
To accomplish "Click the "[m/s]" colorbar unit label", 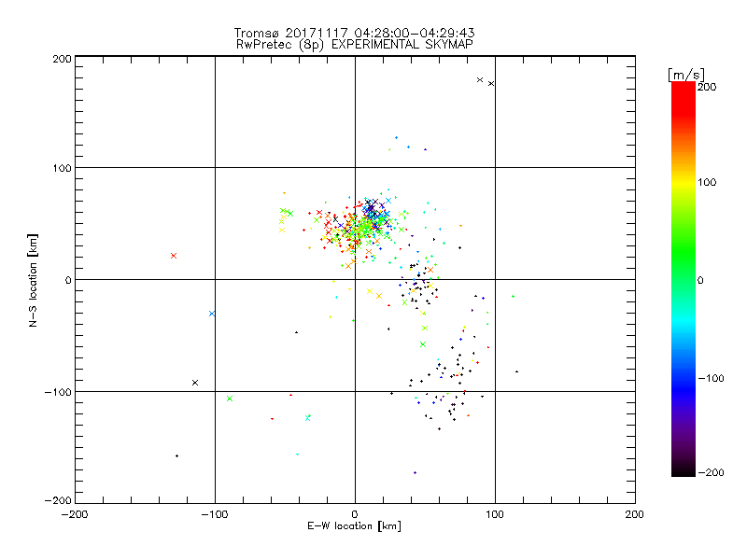I will (686, 75).
